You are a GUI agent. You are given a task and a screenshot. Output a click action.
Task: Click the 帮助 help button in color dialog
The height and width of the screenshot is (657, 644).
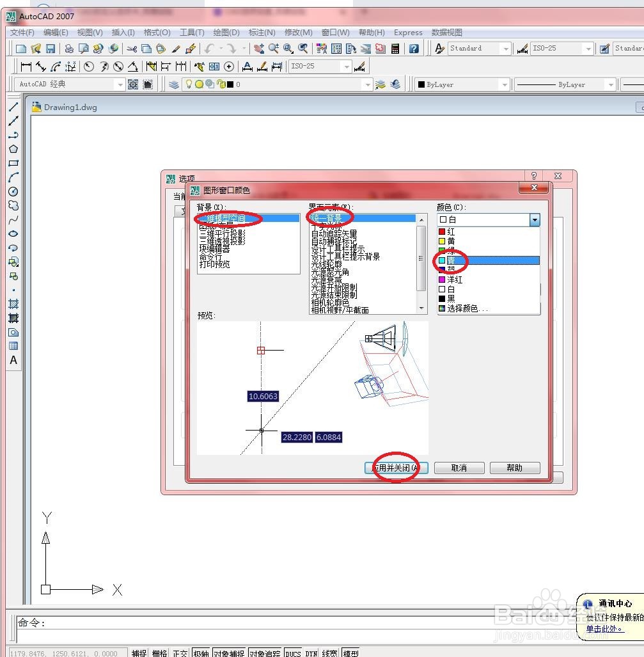tap(515, 468)
